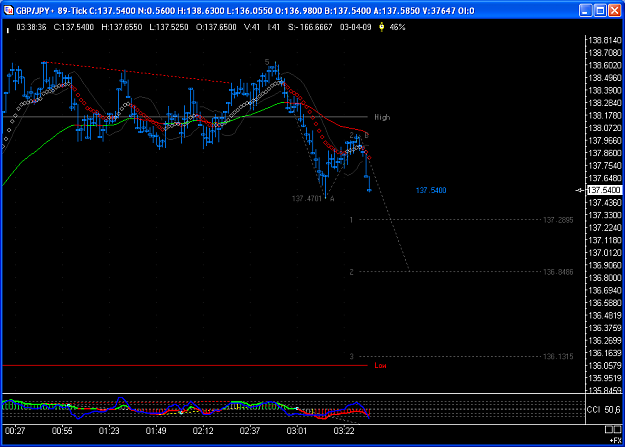
Task: Select target level 137.2895 label
Action: tap(558, 220)
